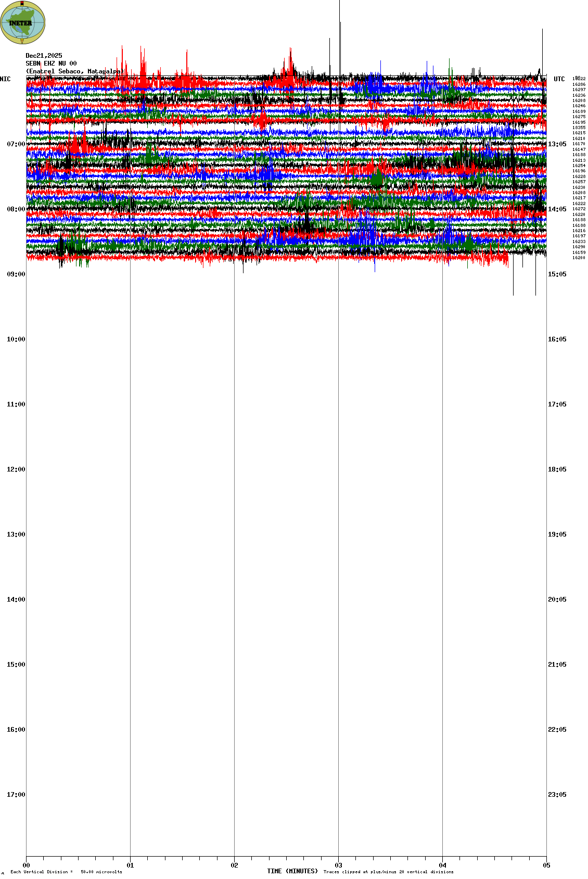Select the 13:05 UTC time marker
The width and height of the screenshot is (588, 879).
[557, 144]
